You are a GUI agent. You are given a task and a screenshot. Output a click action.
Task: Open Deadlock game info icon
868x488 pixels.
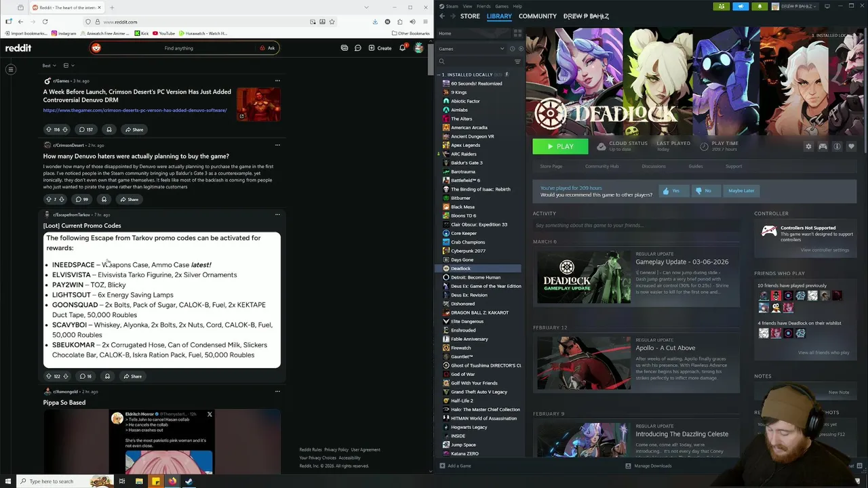click(x=837, y=146)
